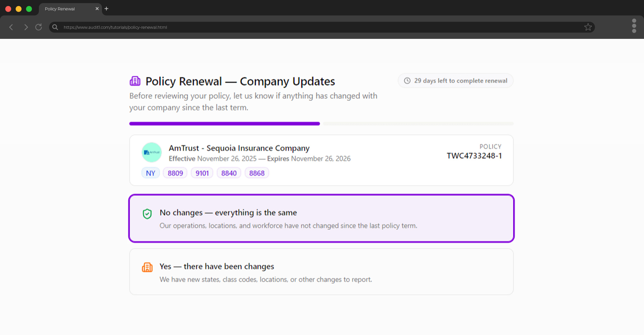
Task: Select the No changes option
Action: tap(321, 218)
